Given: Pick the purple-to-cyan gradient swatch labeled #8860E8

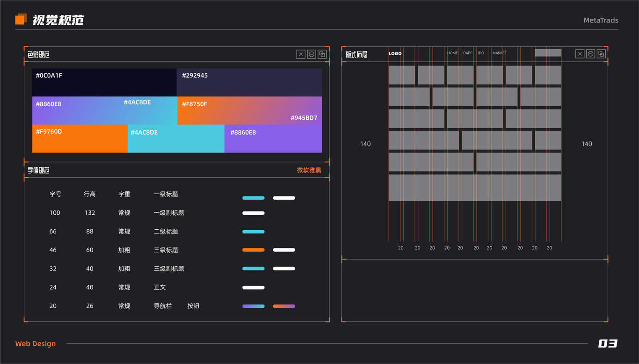Looking at the screenshot, I should coord(104,110).
